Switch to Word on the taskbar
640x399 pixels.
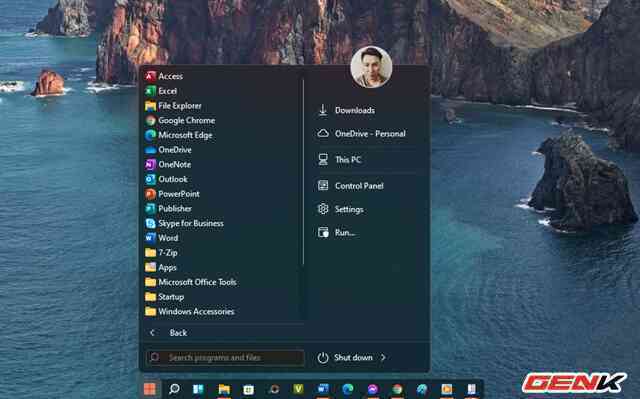pos(323,389)
